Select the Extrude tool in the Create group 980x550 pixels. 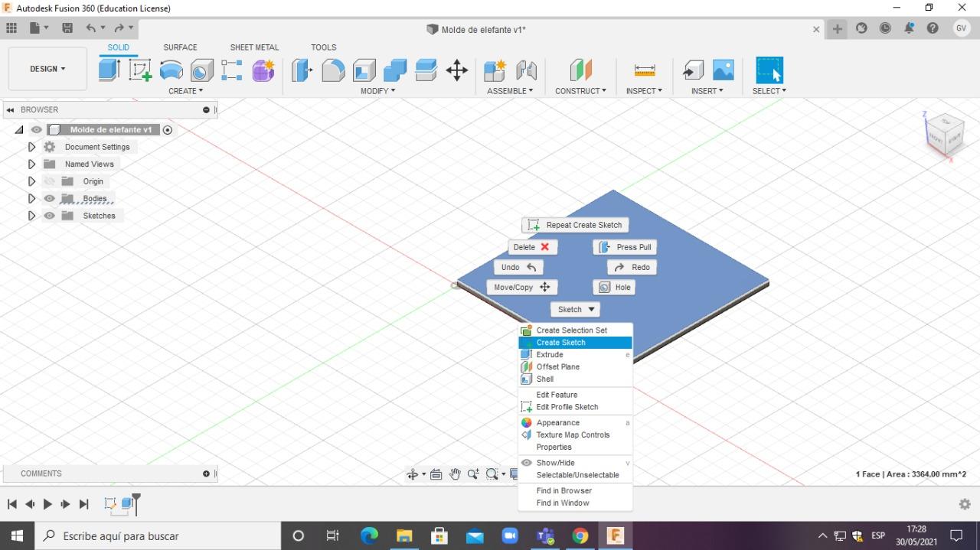[109, 70]
